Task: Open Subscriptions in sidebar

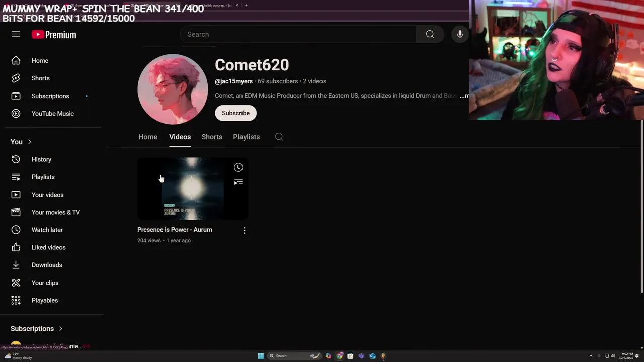Action: coord(51,96)
